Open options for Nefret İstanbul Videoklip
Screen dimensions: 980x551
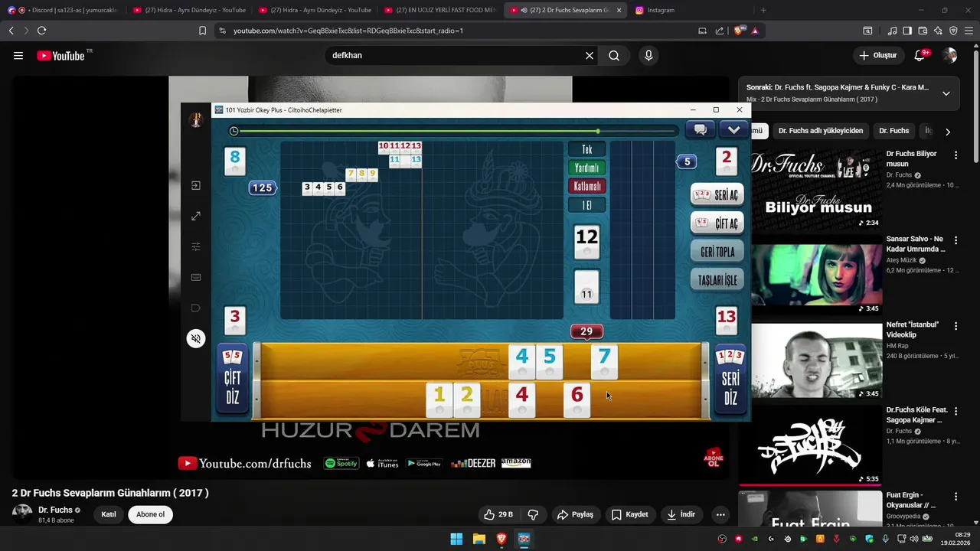click(955, 325)
